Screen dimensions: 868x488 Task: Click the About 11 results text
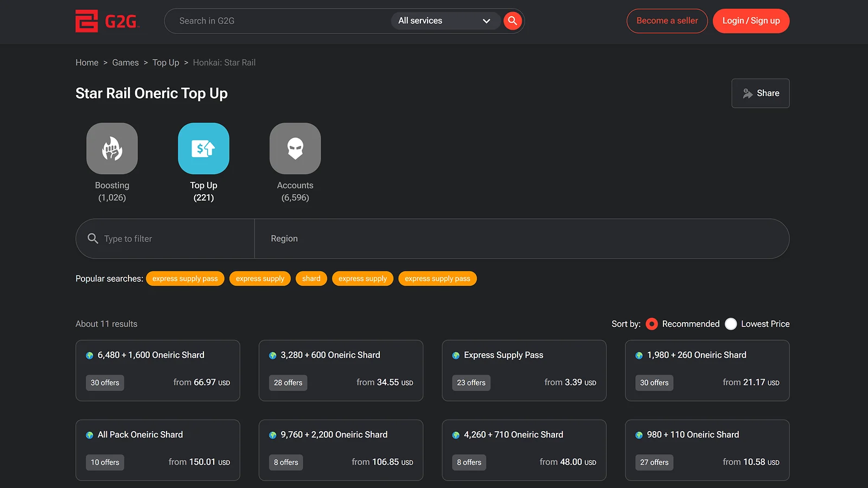pyautogui.click(x=106, y=324)
